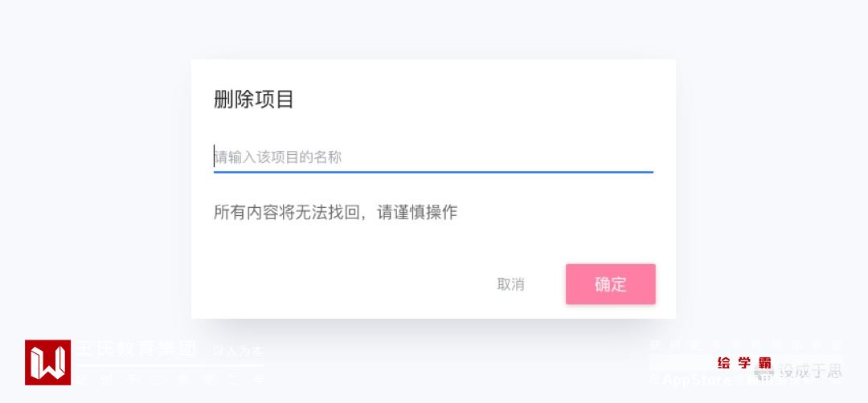
Task: Click the faint subtitle line under 王氏教育集团
Action: tap(169, 381)
